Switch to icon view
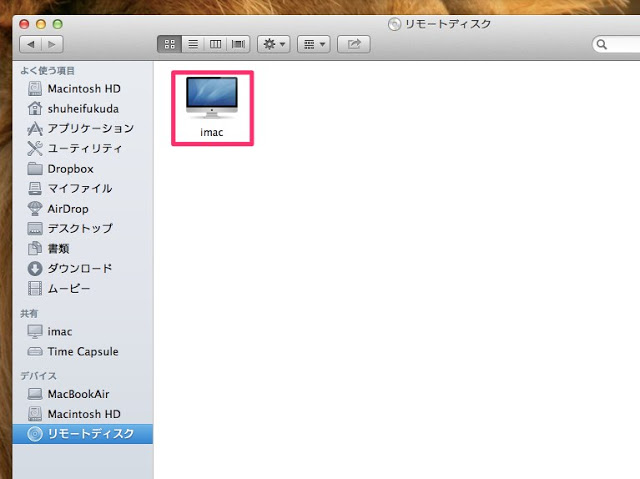This screenshot has width=640, height=479. (169, 44)
